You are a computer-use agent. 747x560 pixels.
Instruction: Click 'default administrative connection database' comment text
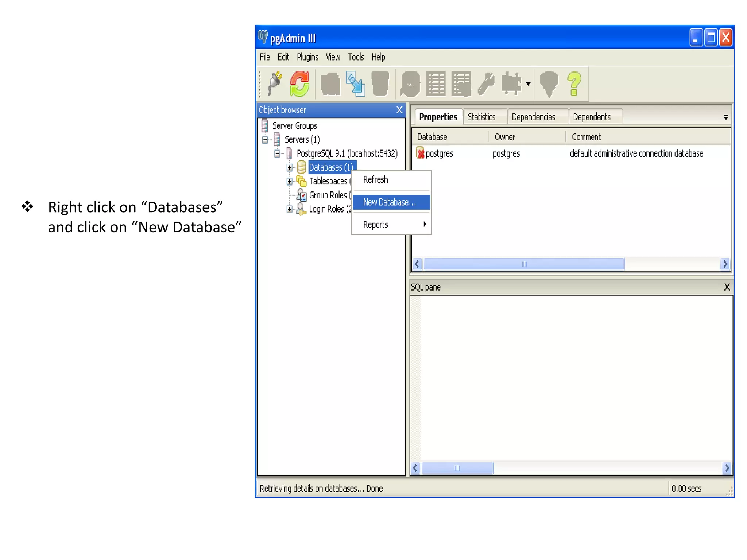(x=636, y=153)
